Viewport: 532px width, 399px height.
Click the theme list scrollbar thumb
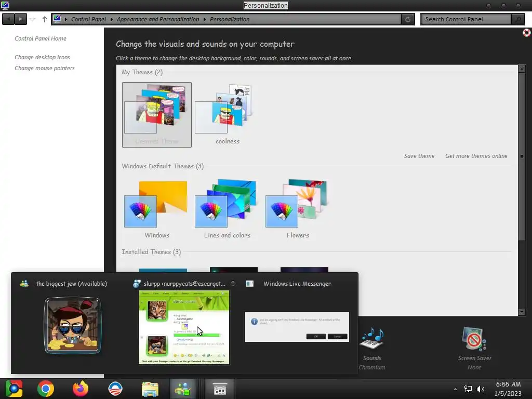522,157
